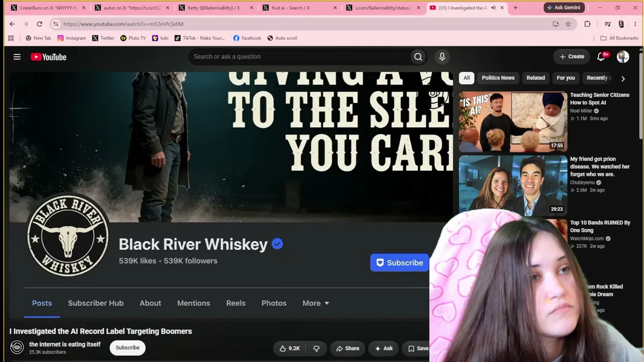Click the the internet is eating itself channel avatar
The width and height of the screenshot is (644, 362).
(17, 347)
